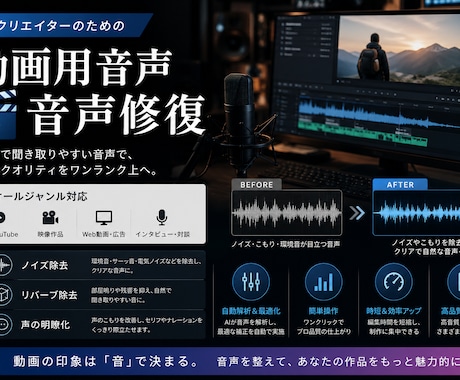
Task: Click the 自動解析＆最適化 heading
Action: (251, 311)
